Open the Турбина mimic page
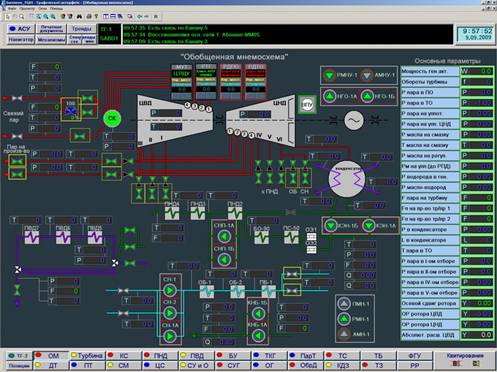The image size is (497, 372). click(87, 355)
